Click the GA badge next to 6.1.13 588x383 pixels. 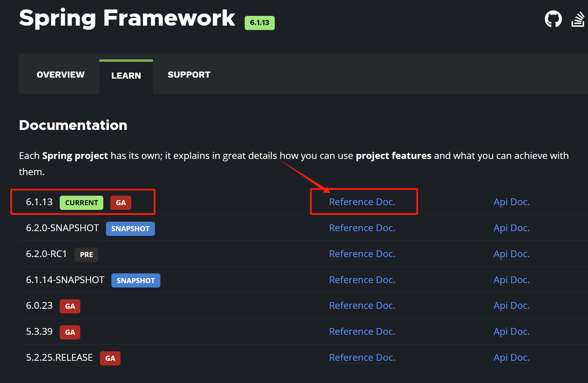coord(121,203)
